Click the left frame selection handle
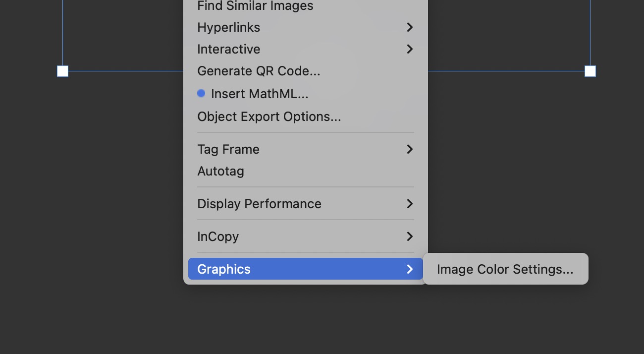The height and width of the screenshot is (354, 644). tap(62, 71)
